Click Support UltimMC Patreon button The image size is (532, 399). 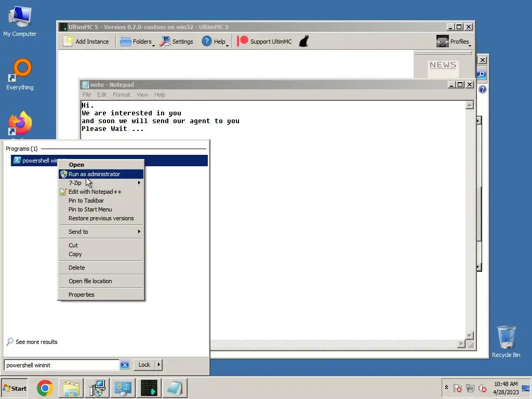click(264, 42)
